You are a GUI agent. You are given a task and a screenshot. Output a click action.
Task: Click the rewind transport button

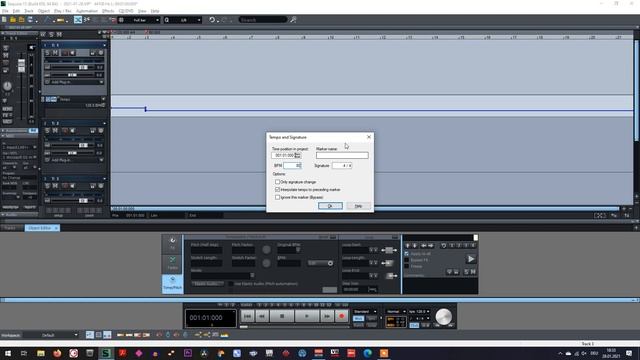(x=262, y=316)
